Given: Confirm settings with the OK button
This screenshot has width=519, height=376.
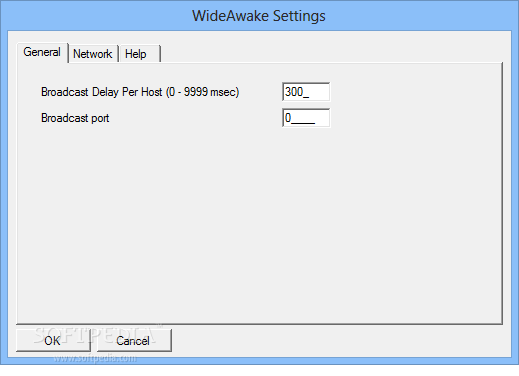Looking at the screenshot, I should click(53, 340).
